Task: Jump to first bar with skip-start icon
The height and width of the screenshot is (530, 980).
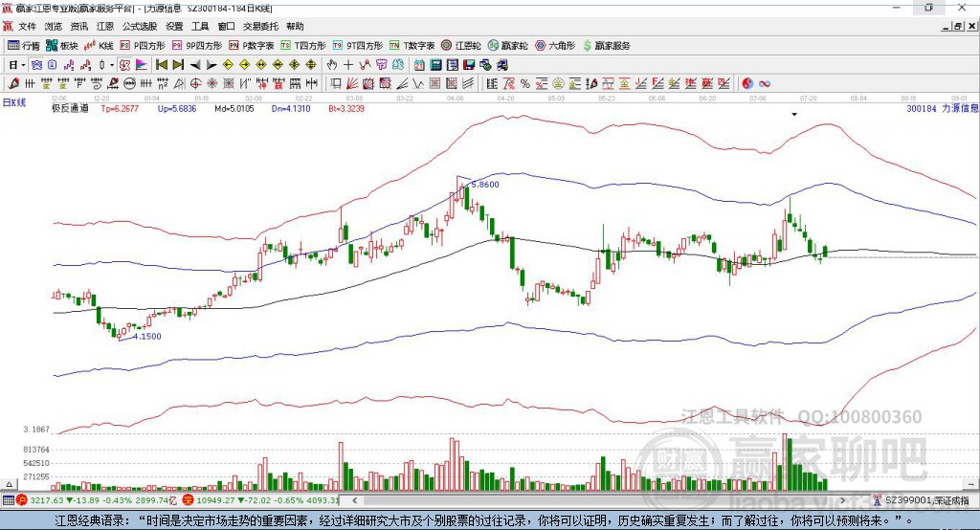Action: coord(161,65)
